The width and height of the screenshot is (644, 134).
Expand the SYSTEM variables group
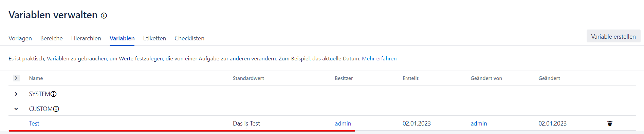tap(16, 94)
